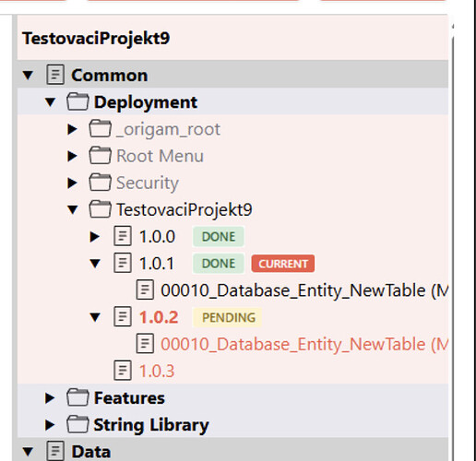
Task: Click the CURRENT badge on version 1.0.1
Action: click(283, 264)
